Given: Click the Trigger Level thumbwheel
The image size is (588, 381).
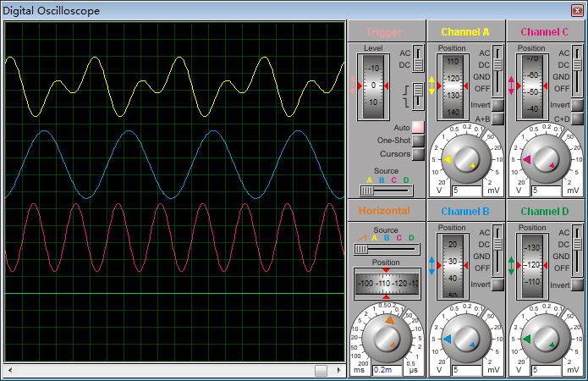Looking at the screenshot, I should pyautogui.click(x=373, y=86).
